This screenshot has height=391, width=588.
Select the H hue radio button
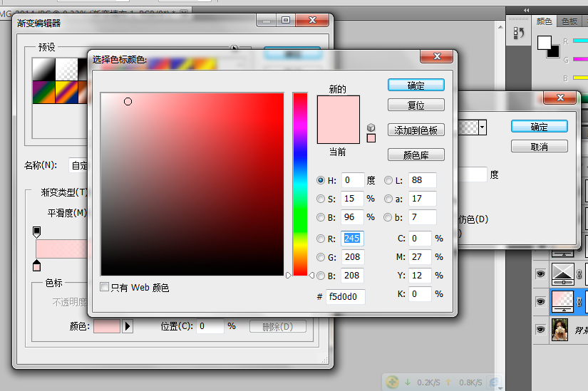click(321, 180)
